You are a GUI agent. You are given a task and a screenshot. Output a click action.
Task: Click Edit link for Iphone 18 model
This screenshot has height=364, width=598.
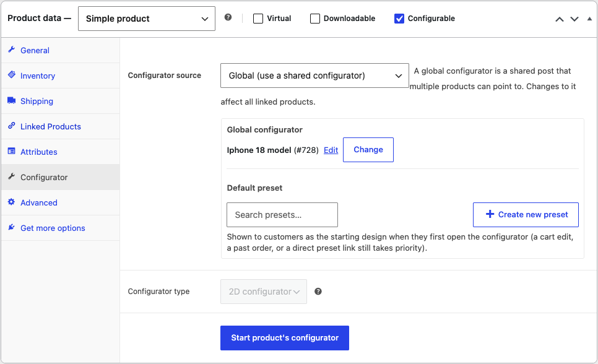pos(331,150)
